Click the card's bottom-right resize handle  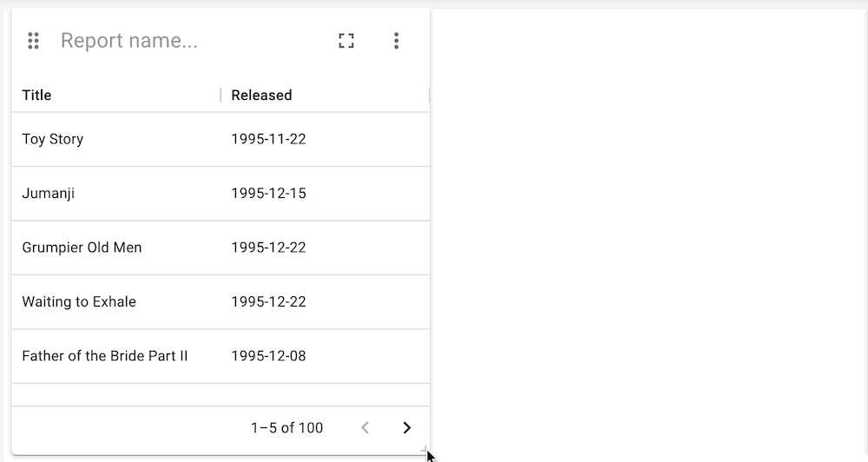click(x=424, y=451)
